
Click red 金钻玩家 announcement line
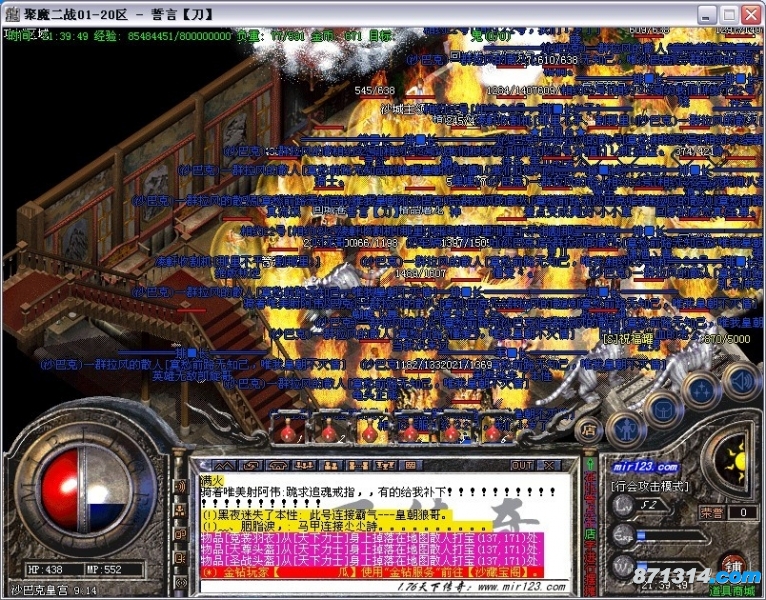click(372, 572)
